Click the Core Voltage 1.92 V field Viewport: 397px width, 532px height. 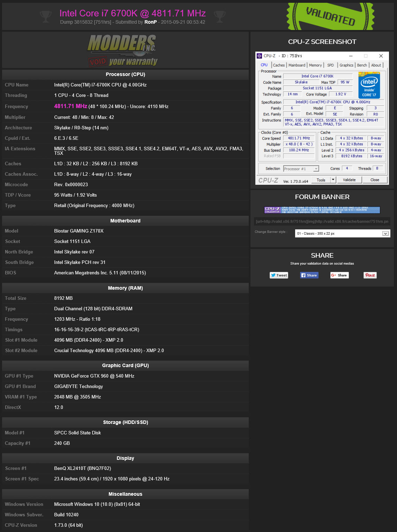(341, 94)
